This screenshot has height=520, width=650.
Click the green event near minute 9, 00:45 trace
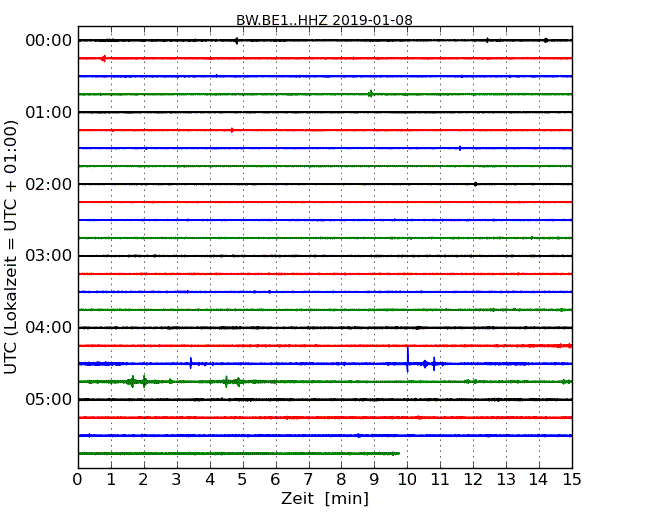pyautogui.click(x=371, y=94)
